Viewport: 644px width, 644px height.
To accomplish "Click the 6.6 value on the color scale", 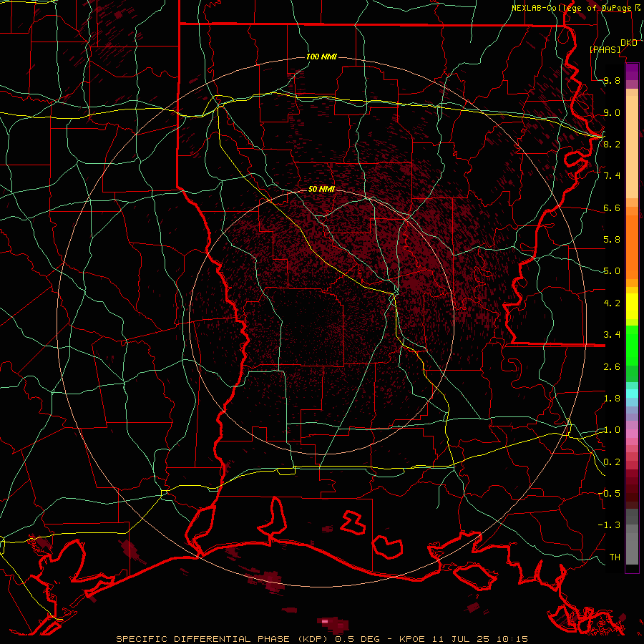I will [612, 208].
